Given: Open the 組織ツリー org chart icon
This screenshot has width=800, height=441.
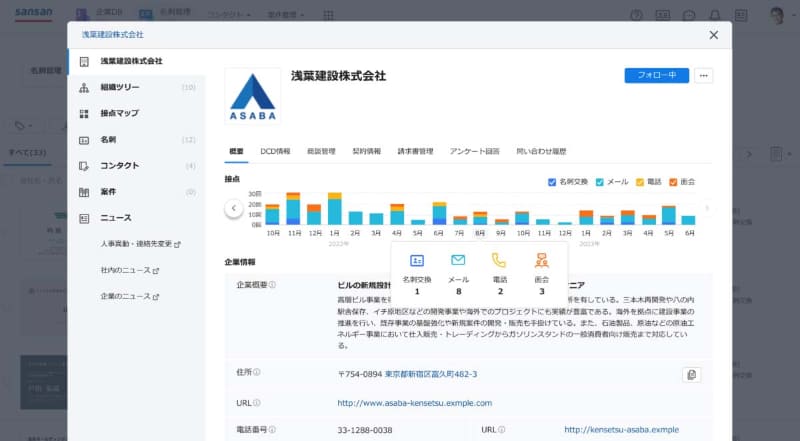Looking at the screenshot, I should (x=84, y=88).
